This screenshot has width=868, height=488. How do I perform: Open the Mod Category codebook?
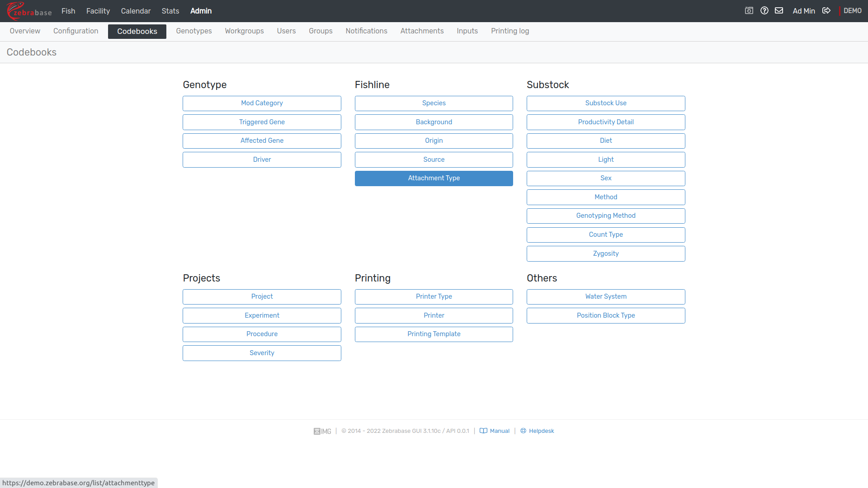click(262, 103)
